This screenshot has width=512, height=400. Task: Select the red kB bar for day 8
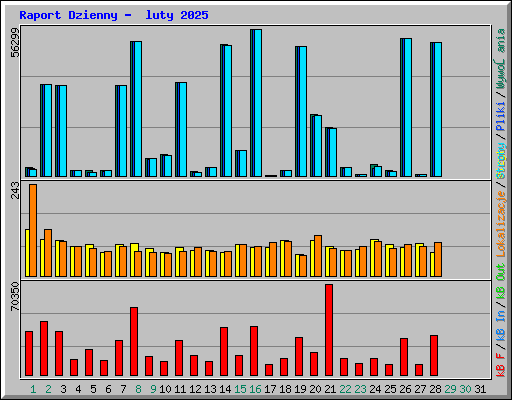pyautogui.click(x=134, y=342)
